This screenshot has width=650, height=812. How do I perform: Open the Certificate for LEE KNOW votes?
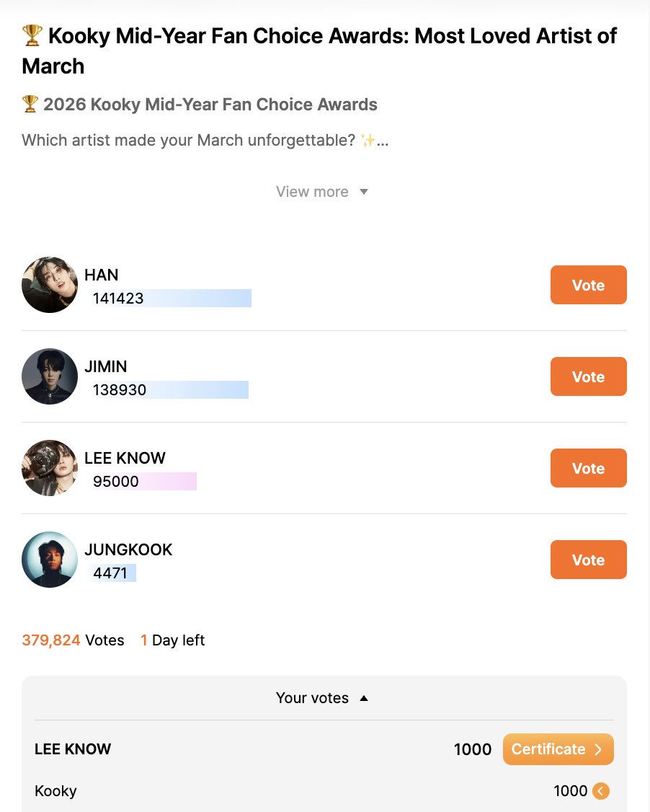coord(558,749)
